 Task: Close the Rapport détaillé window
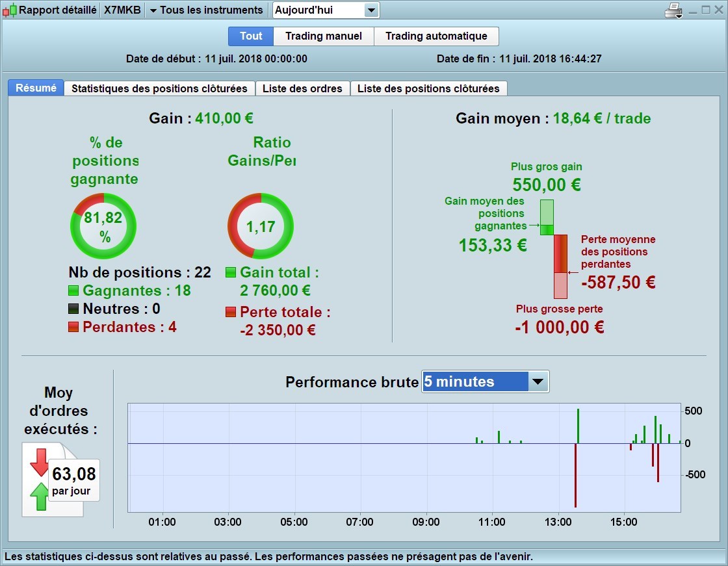[719, 10]
